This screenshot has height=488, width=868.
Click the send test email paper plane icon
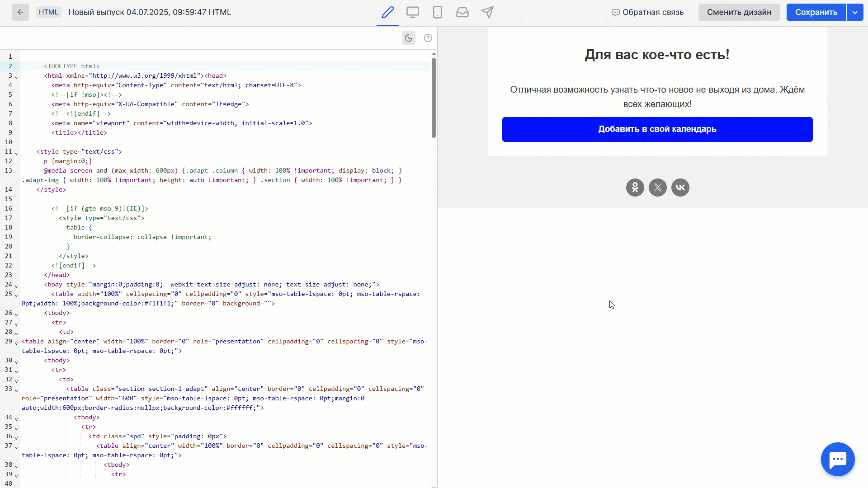pos(488,12)
